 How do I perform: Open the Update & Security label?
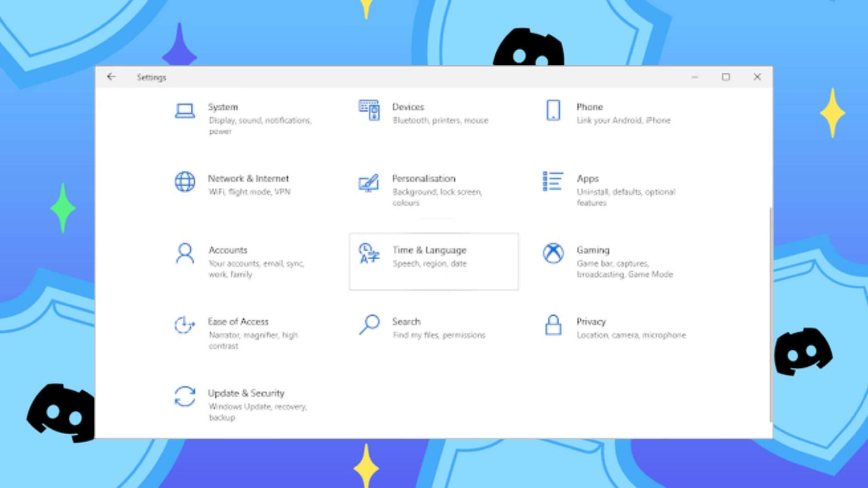[246, 393]
